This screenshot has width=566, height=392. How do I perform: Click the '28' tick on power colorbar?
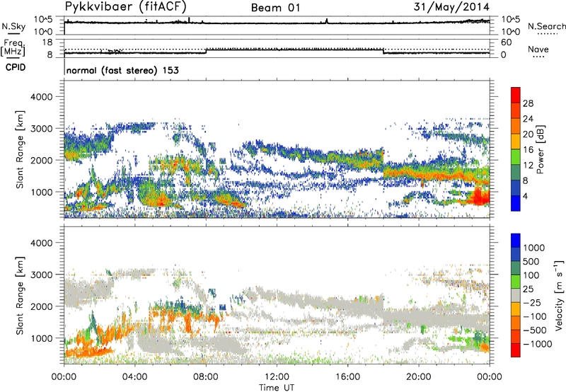528,103
